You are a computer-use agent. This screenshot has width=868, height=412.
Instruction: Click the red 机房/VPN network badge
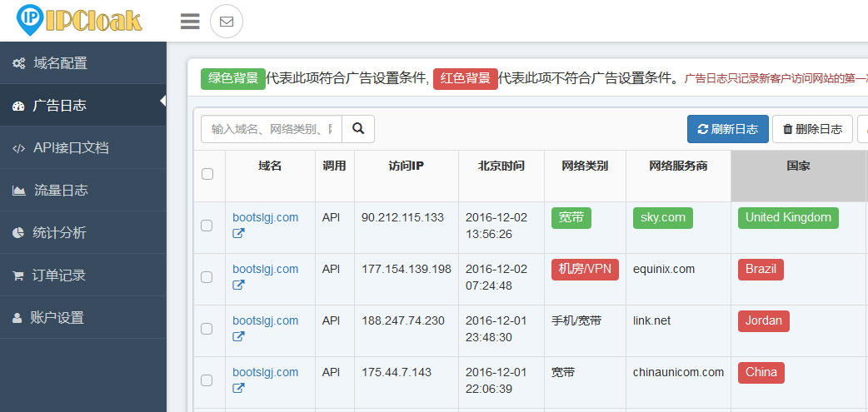point(585,270)
